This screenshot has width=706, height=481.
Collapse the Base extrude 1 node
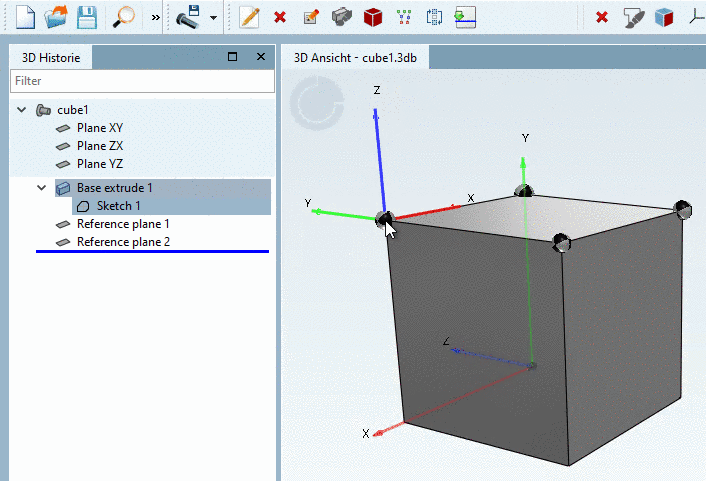(41, 188)
